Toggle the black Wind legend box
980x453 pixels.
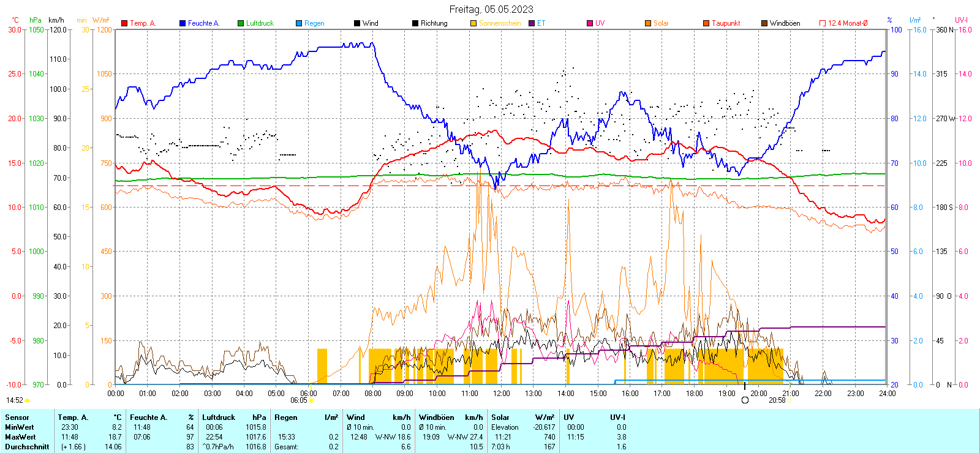tap(357, 23)
